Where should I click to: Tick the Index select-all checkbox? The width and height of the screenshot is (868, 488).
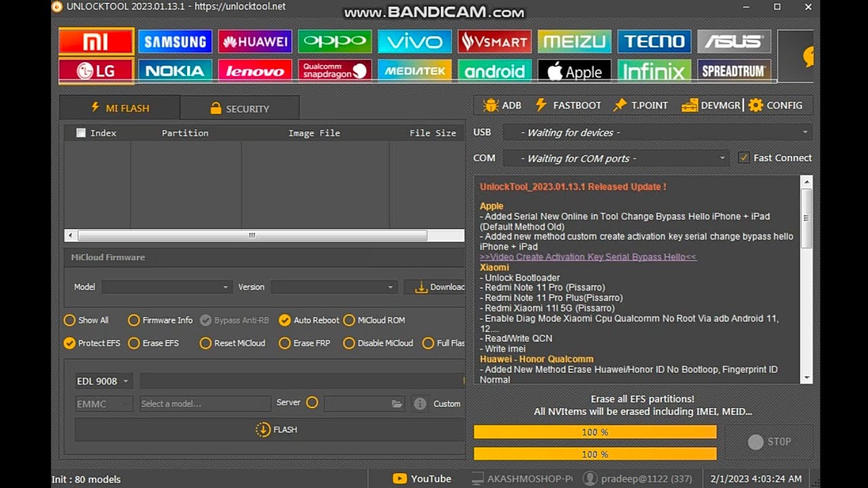click(x=81, y=133)
